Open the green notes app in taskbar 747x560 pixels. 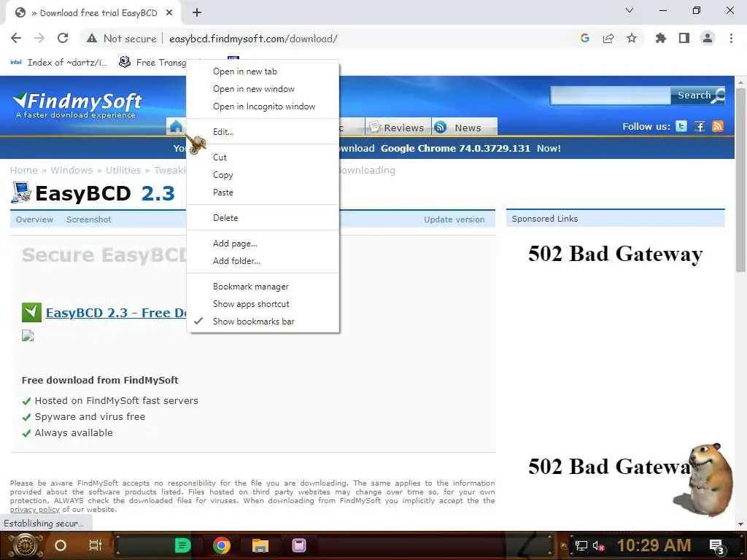183,545
